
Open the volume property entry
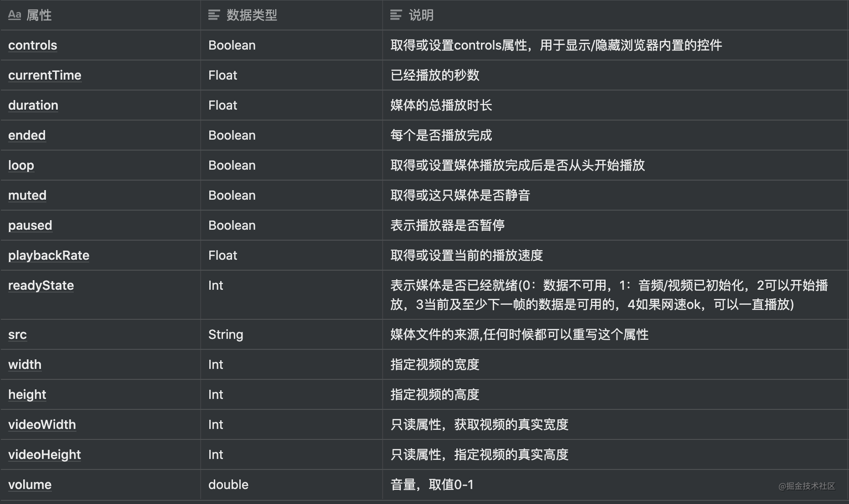(x=30, y=484)
